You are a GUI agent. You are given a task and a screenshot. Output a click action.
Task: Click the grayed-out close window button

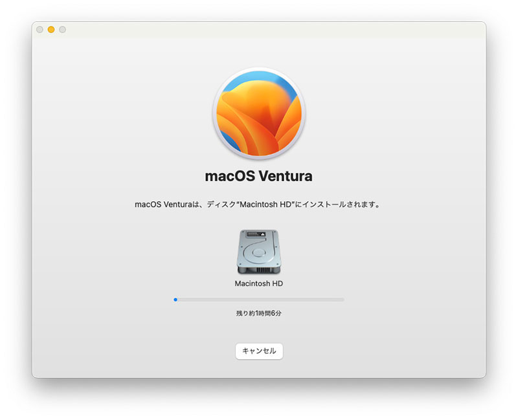pyautogui.click(x=40, y=30)
